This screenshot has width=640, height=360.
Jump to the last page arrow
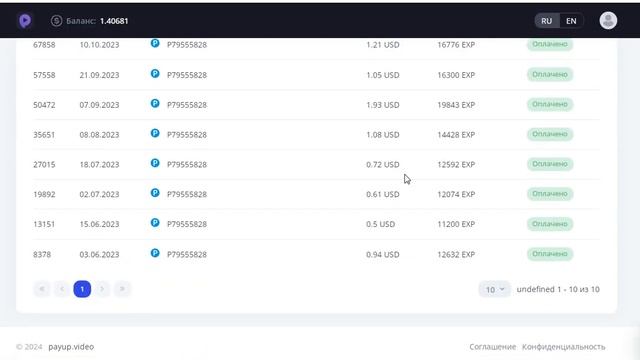(x=122, y=289)
